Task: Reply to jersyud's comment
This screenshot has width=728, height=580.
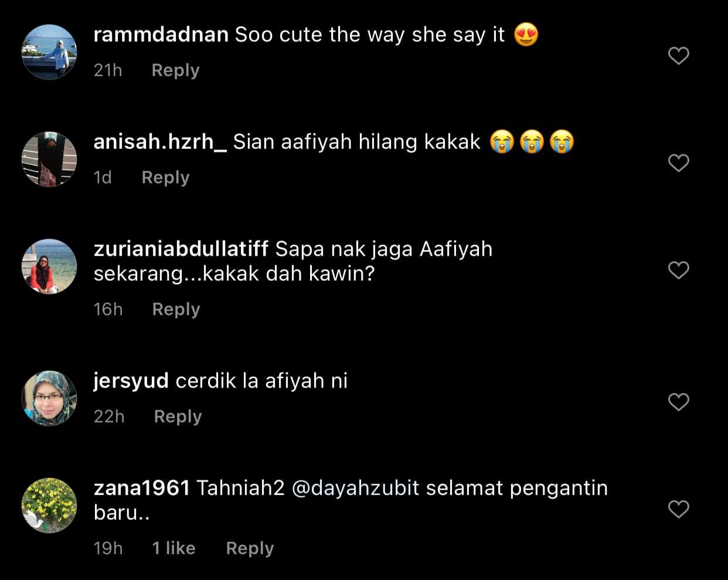Action: (x=178, y=417)
